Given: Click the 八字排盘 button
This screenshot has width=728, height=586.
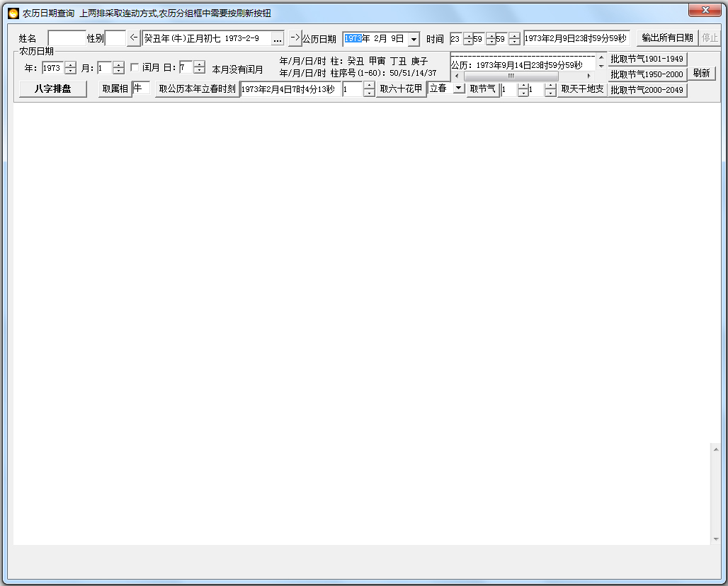Looking at the screenshot, I should pyautogui.click(x=53, y=89).
